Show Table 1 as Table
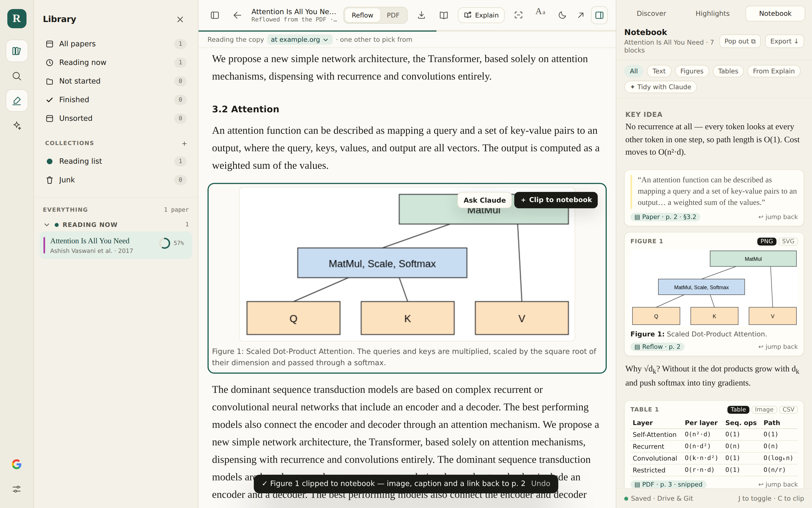812x508 pixels. click(738, 410)
